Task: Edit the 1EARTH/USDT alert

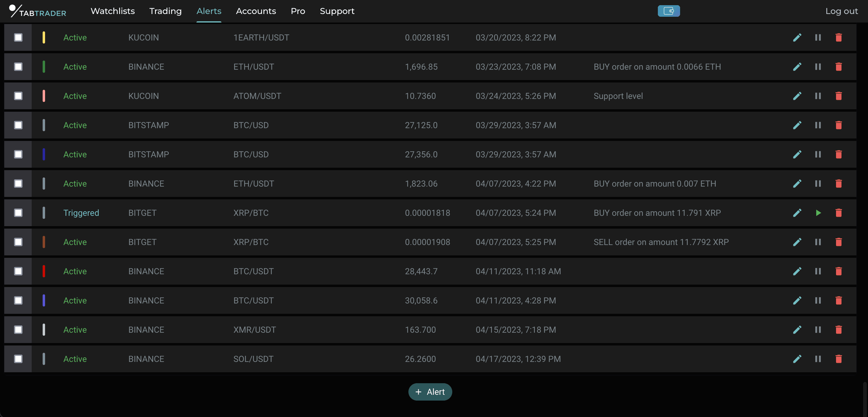Action: point(797,37)
